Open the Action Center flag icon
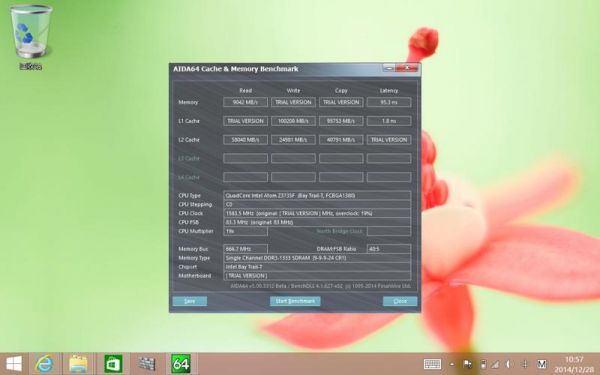Image resolution: width=600 pixels, height=375 pixels. click(x=467, y=364)
